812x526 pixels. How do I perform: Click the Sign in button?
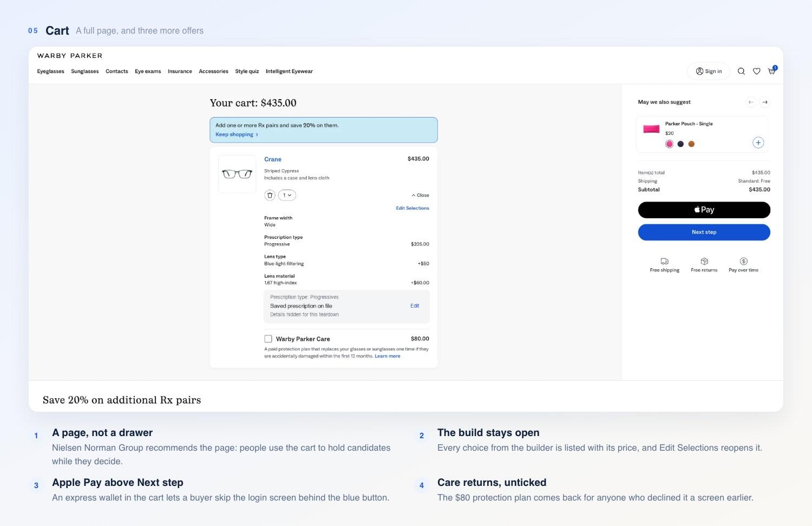pos(709,71)
